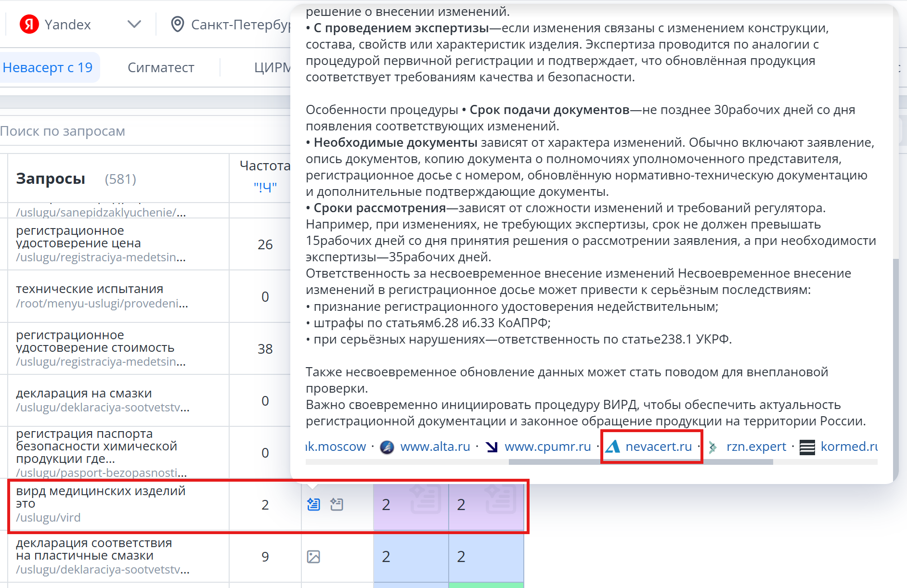Switch to the ЦИРМ tab
The width and height of the screenshot is (907, 588).
pyautogui.click(x=272, y=67)
